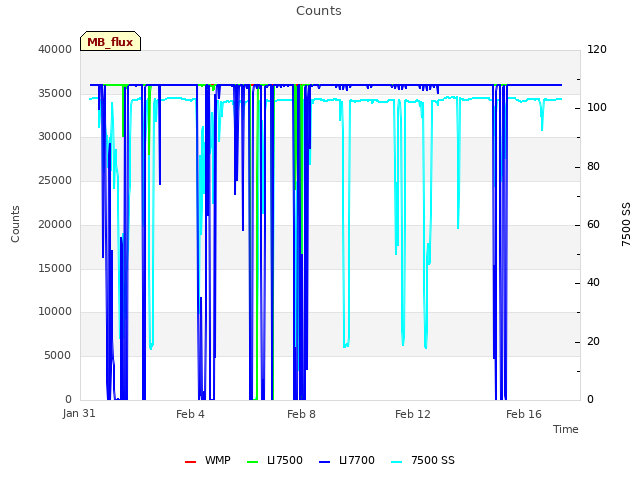Click the 35000 left axis tick label
640x480 pixels.
tap(55, 93)
